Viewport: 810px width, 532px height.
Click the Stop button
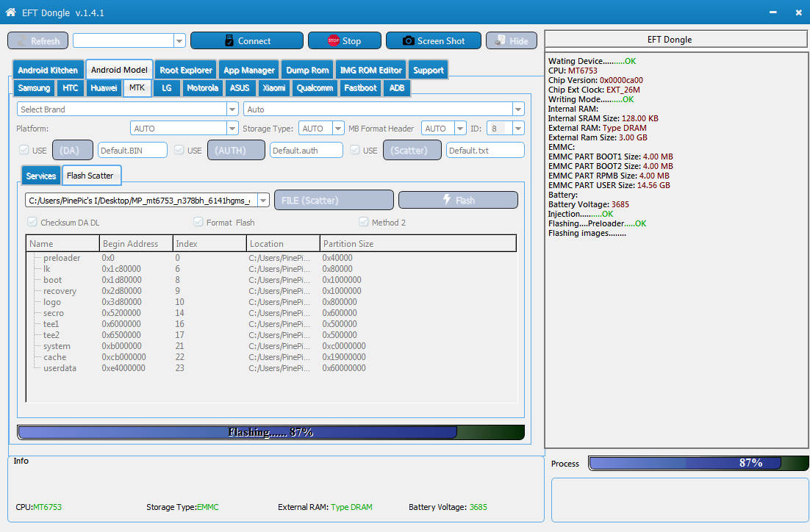point(345,41)
